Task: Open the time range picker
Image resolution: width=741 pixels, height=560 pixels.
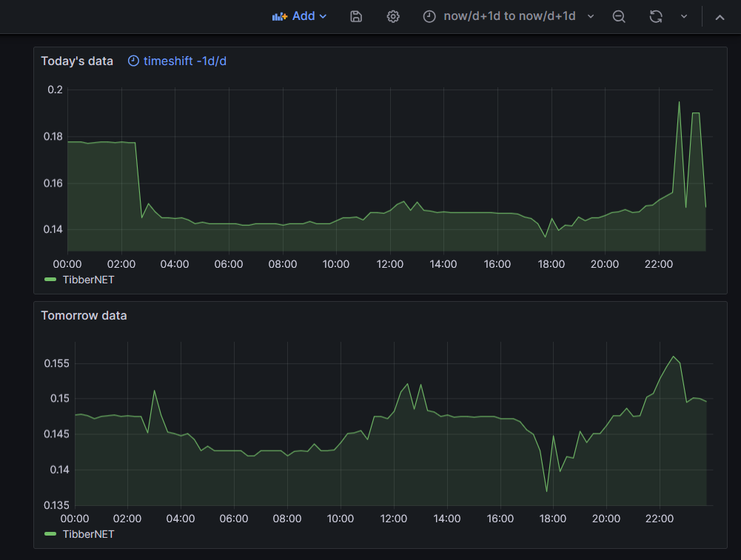Action: [x=509, y=16]
